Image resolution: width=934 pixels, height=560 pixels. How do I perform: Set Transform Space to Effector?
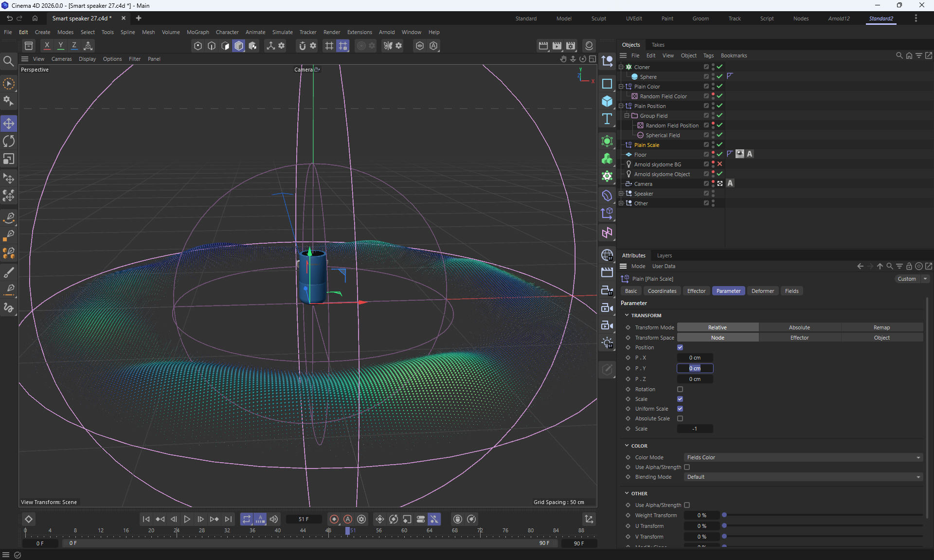click(x=799, y=338)
